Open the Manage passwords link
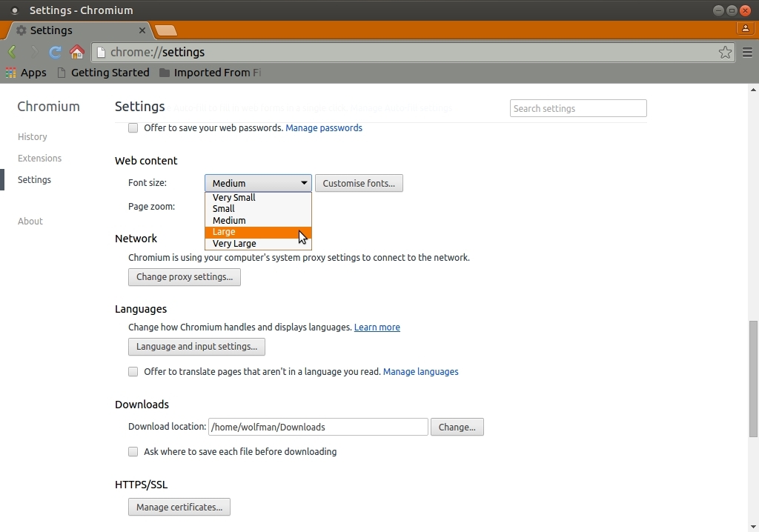Viewport: 759px width, 532px height. tap(324, 128)
